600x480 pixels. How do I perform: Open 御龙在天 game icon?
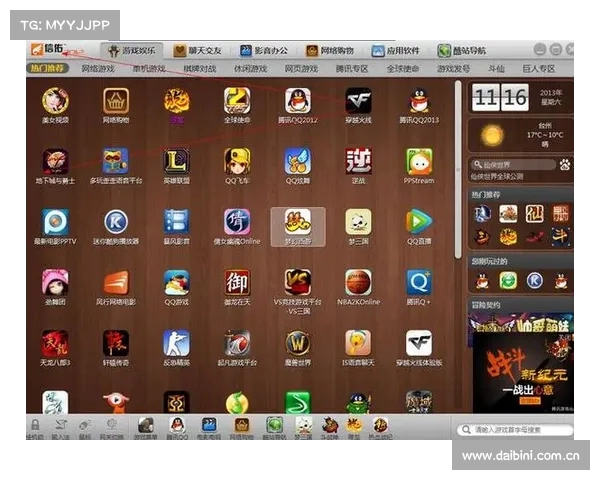237,282
